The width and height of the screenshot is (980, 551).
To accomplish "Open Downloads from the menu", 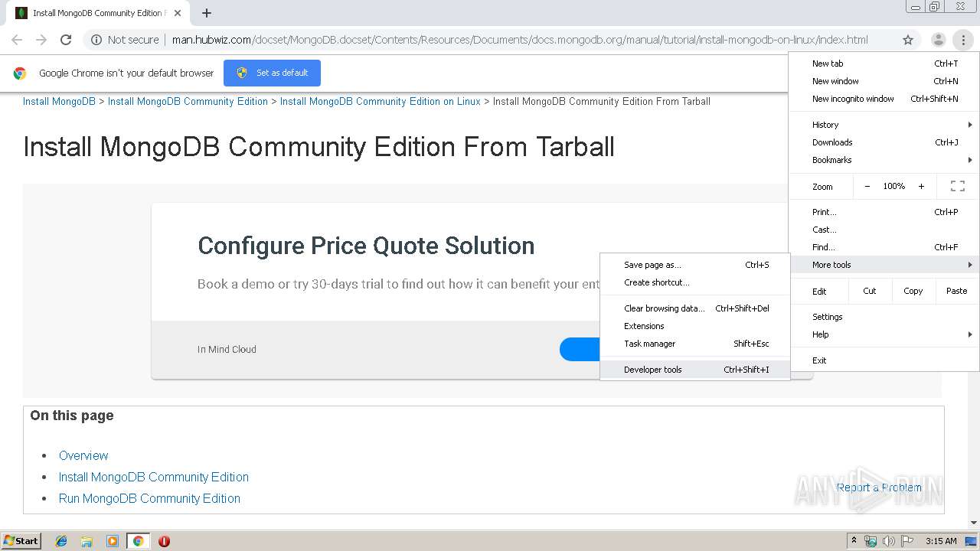I will (x=884, y=142).
